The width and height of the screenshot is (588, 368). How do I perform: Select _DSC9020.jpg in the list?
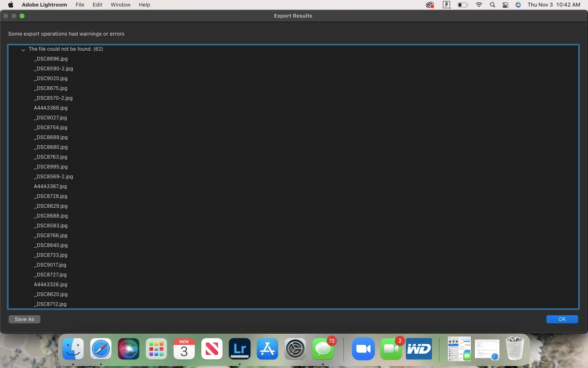pos(51,79)
